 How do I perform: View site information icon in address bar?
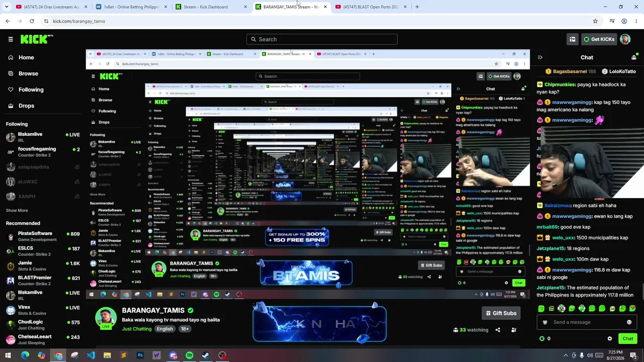(x=46, y=21)
